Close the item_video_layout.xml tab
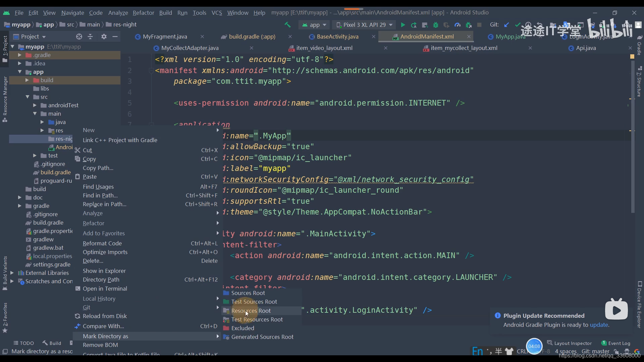644x362 pixels. click(386, 48)
